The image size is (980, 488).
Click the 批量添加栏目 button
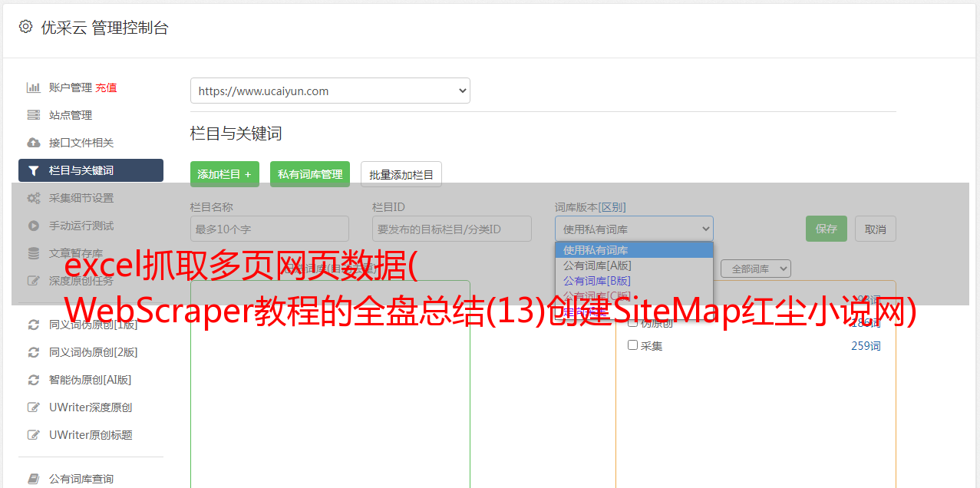pos(401,174)
